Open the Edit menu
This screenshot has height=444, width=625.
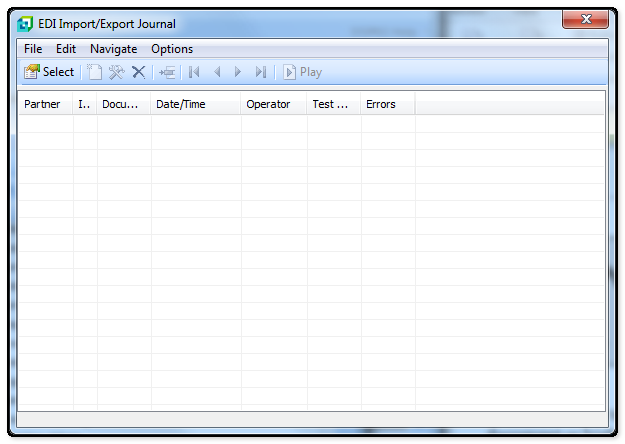tap(66, 49)
